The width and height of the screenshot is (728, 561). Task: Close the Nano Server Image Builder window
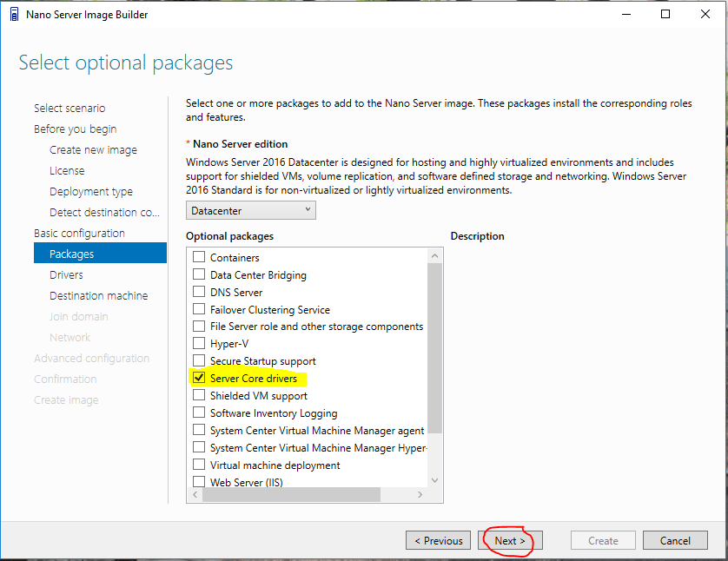(x=705, y=15)
